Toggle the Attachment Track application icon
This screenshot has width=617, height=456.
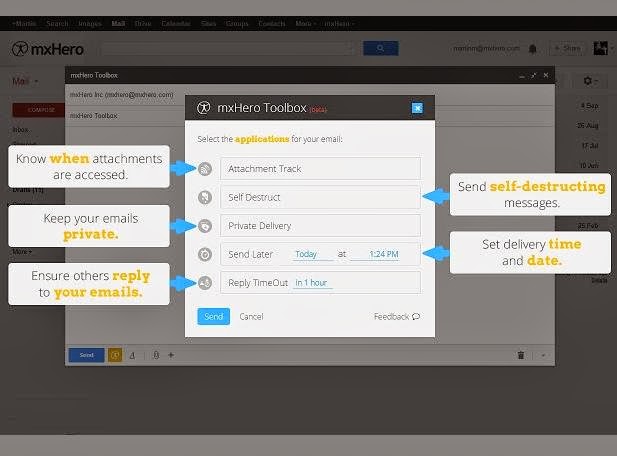click(x=205, y=169)
